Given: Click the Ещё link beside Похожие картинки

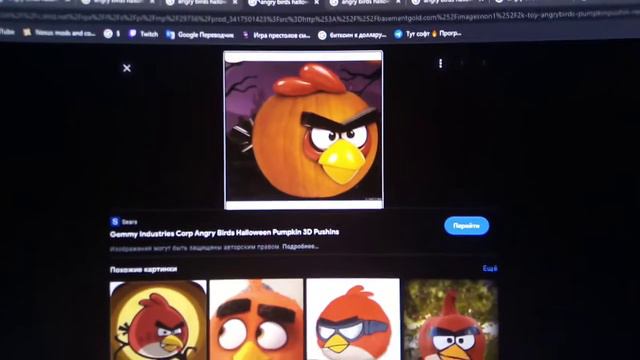Looking at the screenshot, I should [490, 268].
